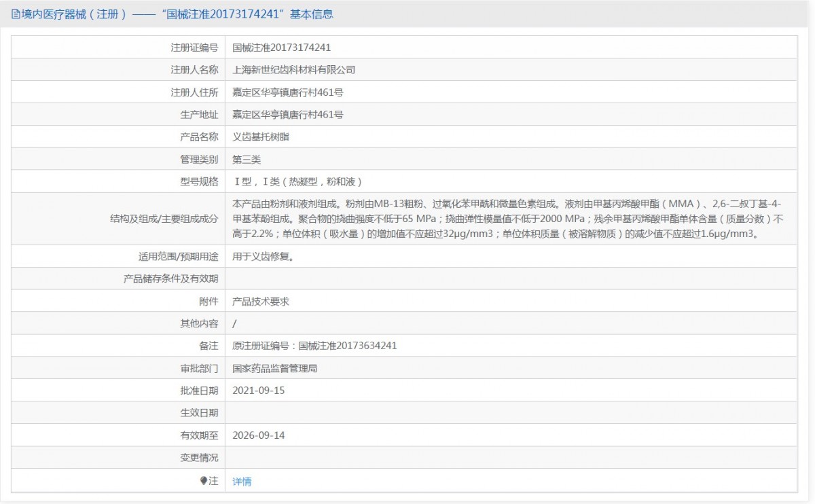
Task: Click the attachment value 产品技术要求
Action: tap(261, 302)
